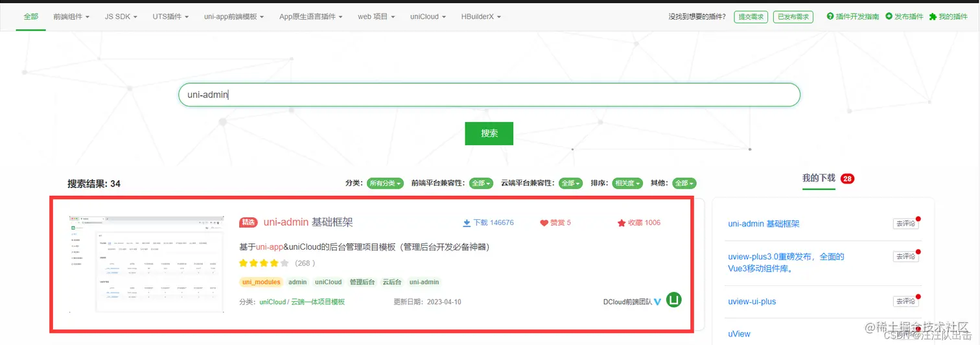
Task: Click the plugin description 基于uni-app&uniCloud text
Action: coord(364,247)
